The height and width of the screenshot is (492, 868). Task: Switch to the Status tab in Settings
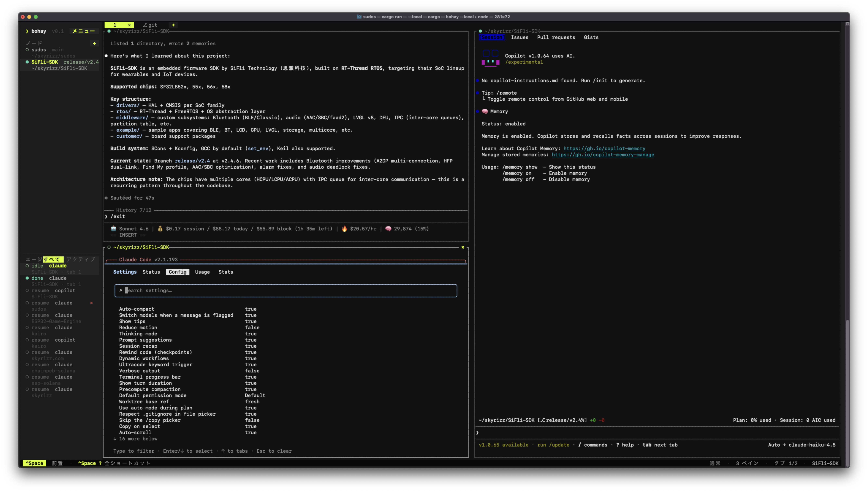151,272
